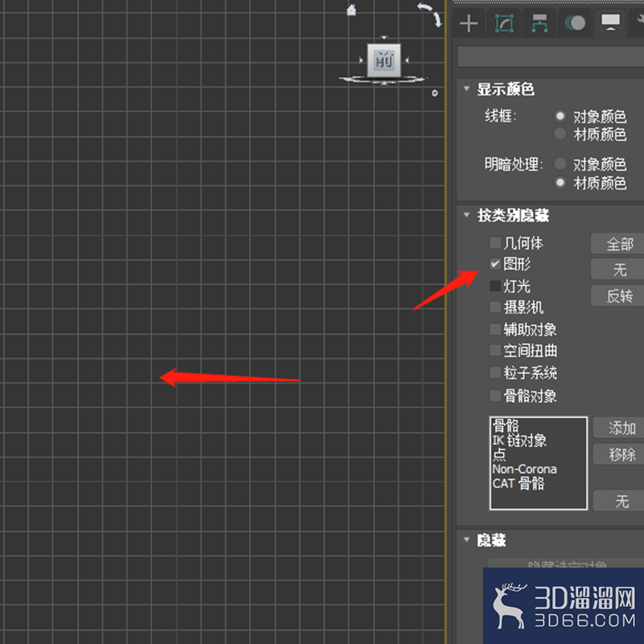Click ViewCube right arrow

(407, 60)
